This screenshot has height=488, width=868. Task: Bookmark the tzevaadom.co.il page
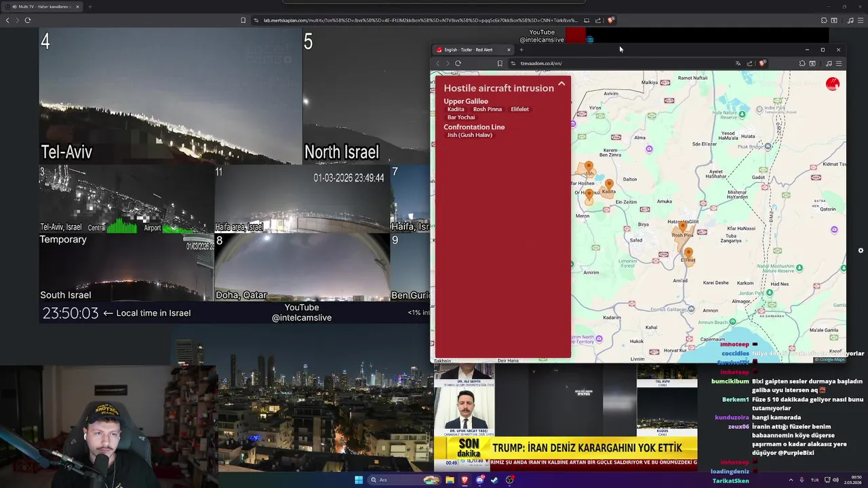point(500,63)
